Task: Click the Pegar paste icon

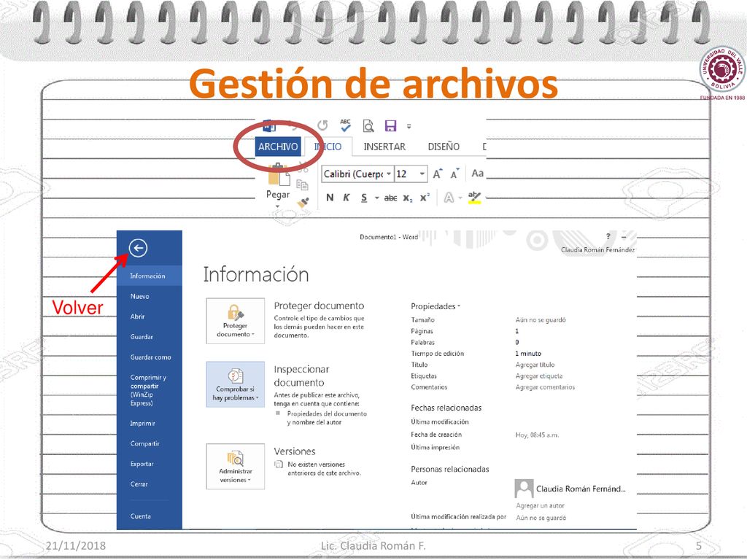Action: coord(279,174)
